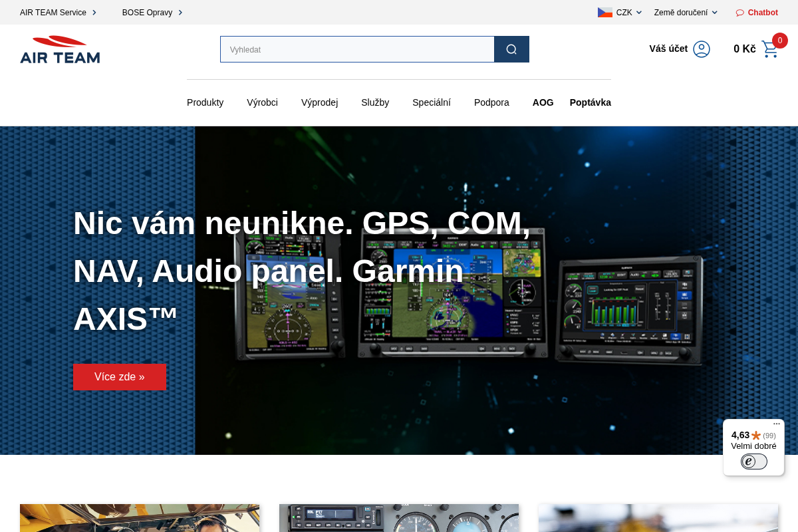Open the BOSE Opravy link
Screen dimensions: 798x532
147,13
